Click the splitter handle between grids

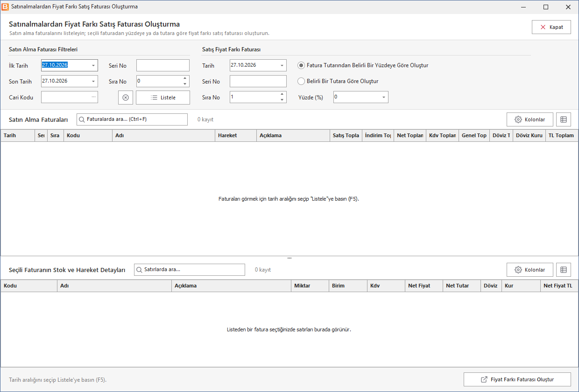[x=289, y=258]
